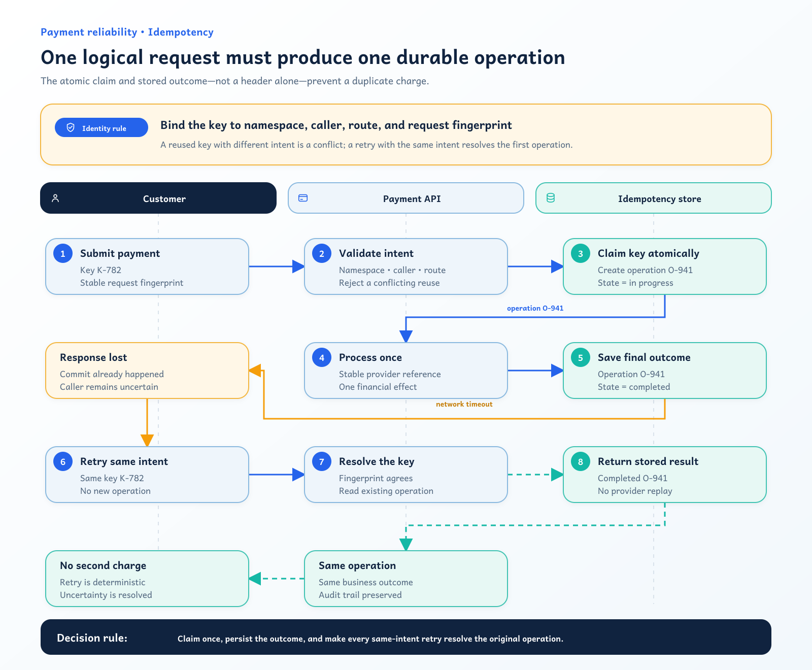Open the Claim key atomically card
This screenshot has height=670, width=812.
[665, 266]
